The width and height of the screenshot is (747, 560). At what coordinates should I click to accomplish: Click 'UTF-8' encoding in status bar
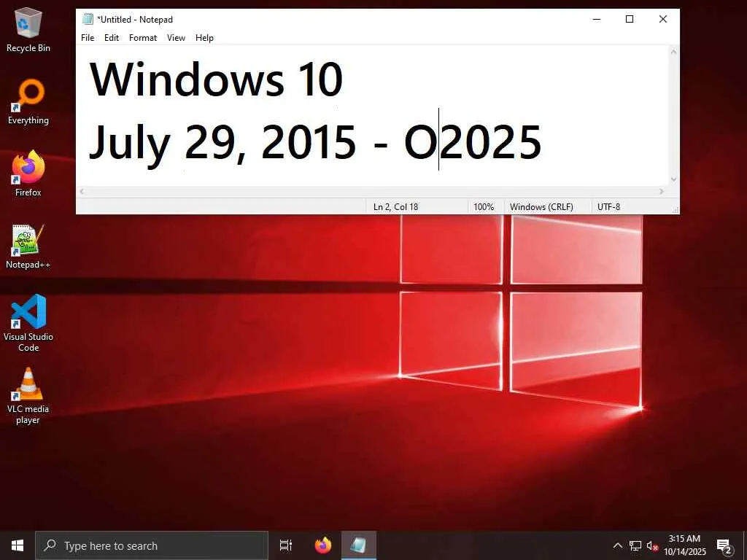[x=609, y=206]
